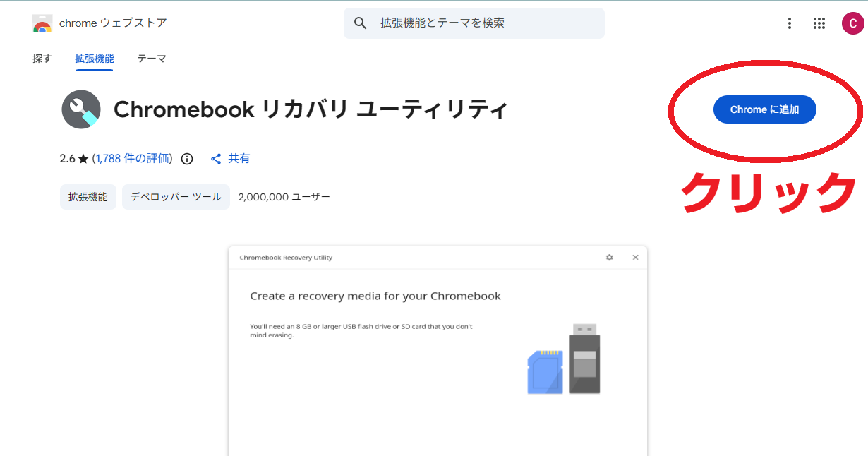This screenshot has height=456, width=868.
Task: Click the Chromebook Recovery Utility wrench icon
Action: [81, 109]
